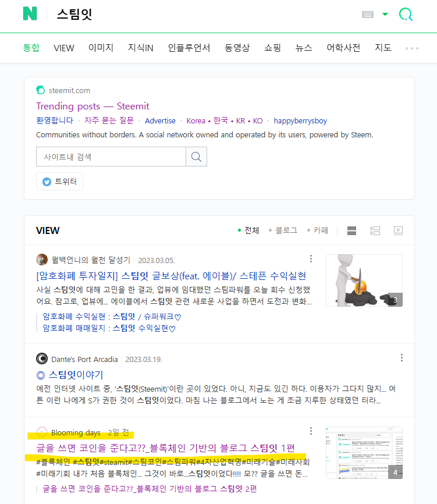The width and height of the screenshot is (437, 504).
Task: Click the 2023.03.05. post date
Action: (157, 260)
